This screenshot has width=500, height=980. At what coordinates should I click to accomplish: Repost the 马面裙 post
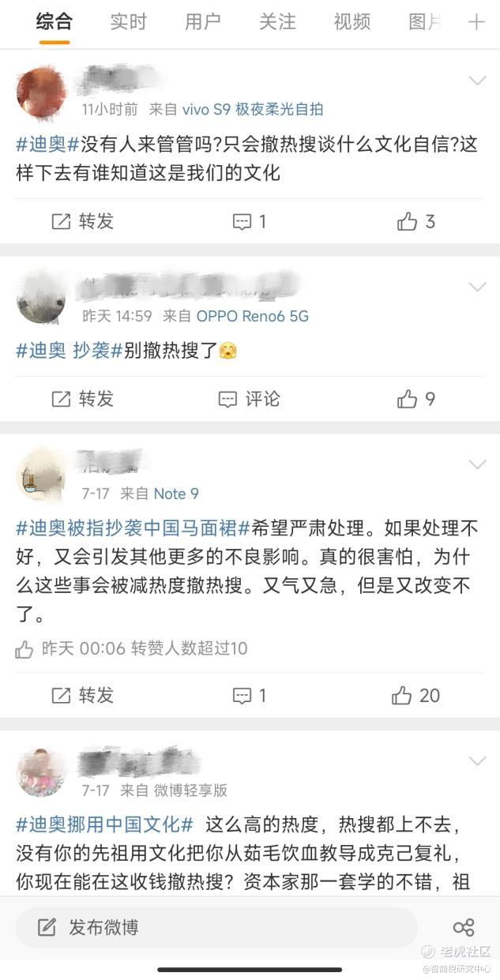[x=83, y=696]
